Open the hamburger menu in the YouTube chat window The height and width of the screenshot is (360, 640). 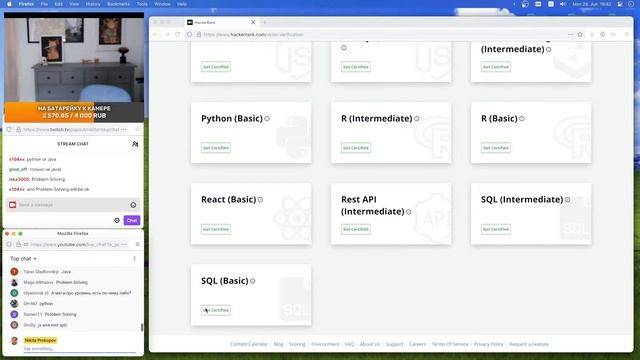click(x=138, y=244)
